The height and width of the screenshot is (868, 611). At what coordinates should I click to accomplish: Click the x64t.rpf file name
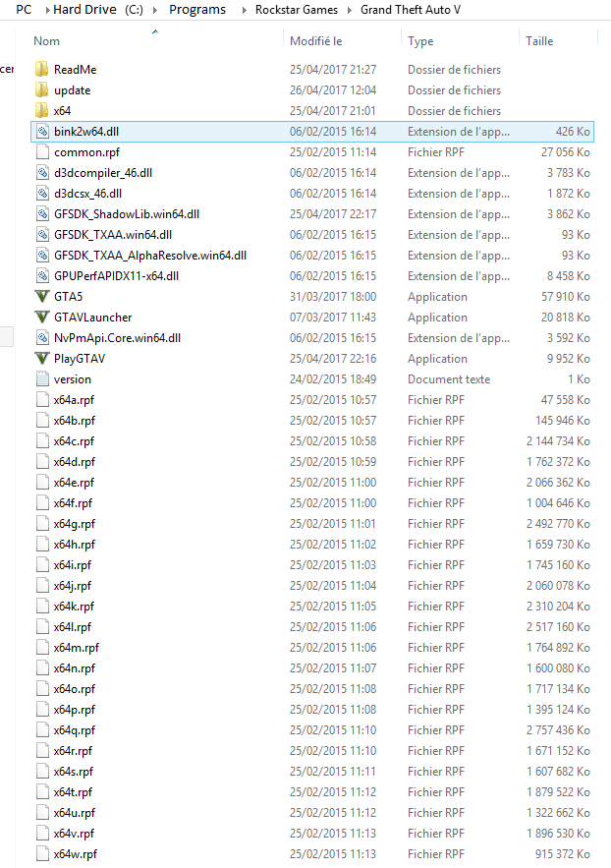pyautogui.click(x=73, y=791)
